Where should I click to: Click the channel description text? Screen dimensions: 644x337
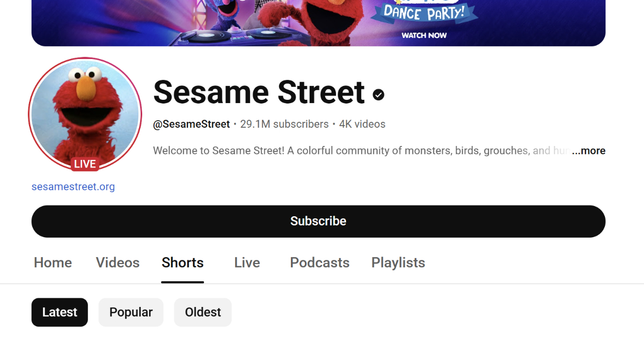(354, 151)
